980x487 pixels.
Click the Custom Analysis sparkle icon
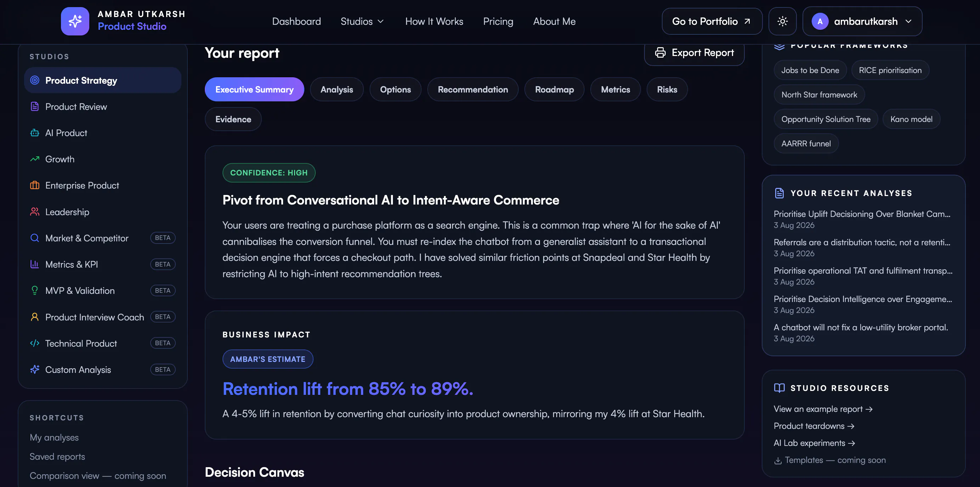[35, 369]
